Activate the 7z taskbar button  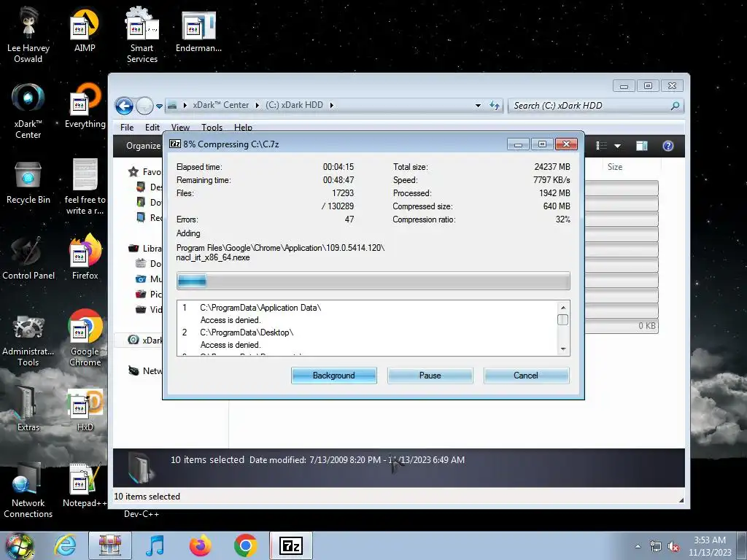(x=291, y=545)
